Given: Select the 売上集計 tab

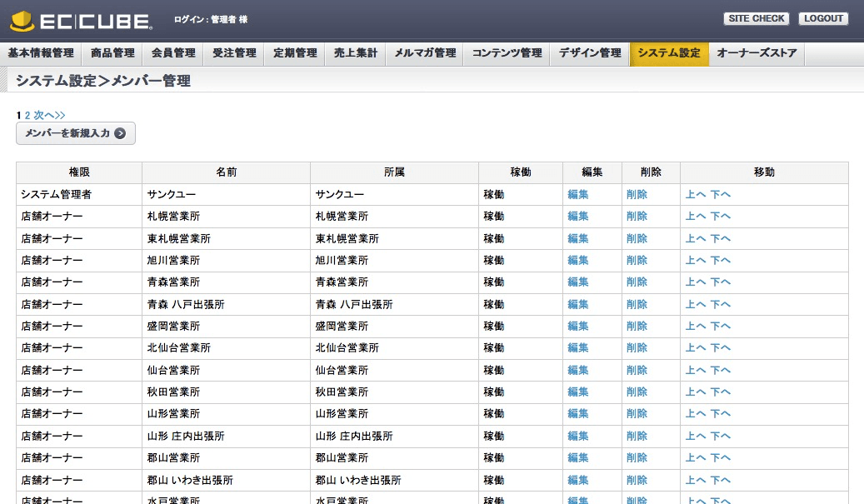Looking at the screenshot, I should coord(356,53).
